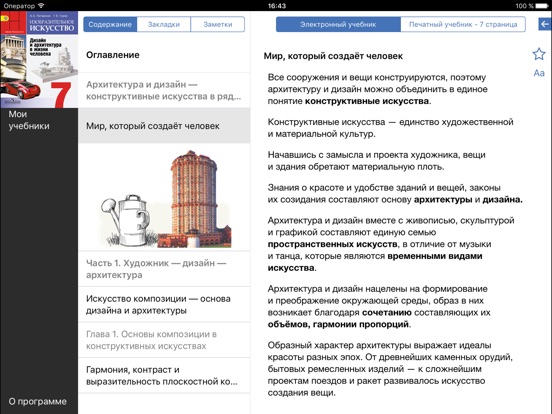Tap the blue back arrow button

point(545,24)
